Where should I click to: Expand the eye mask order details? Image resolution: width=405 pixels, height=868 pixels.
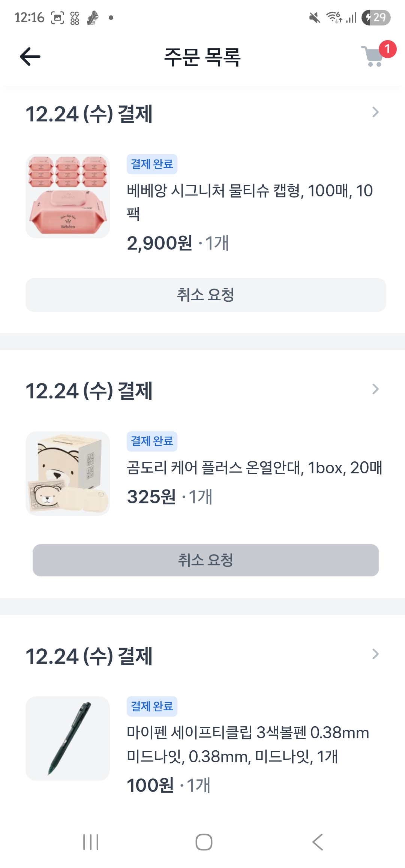click(x=375, y=389)
